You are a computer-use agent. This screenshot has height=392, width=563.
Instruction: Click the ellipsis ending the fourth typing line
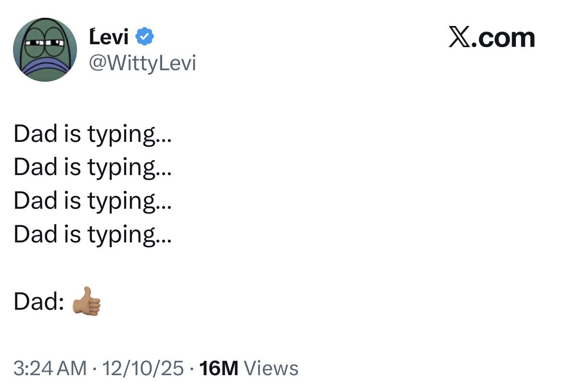(164, 239)
